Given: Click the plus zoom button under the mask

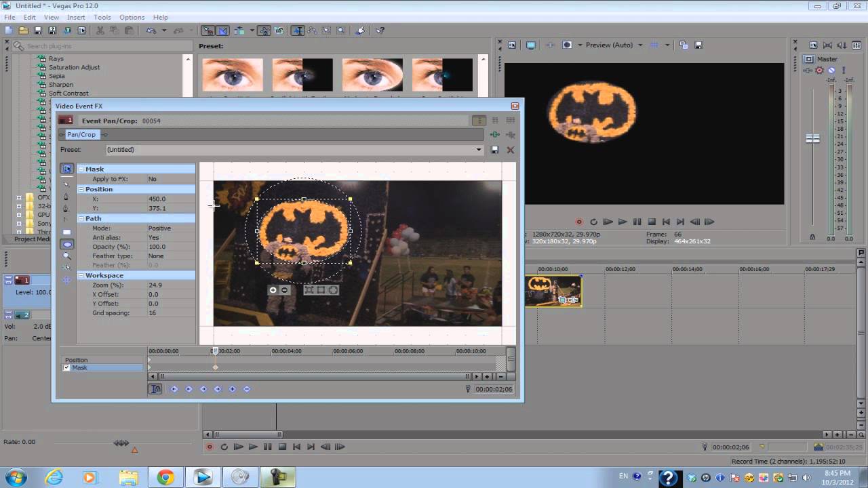Looking at the screenshot, I should pyautogui.click(x=273, y=290).
